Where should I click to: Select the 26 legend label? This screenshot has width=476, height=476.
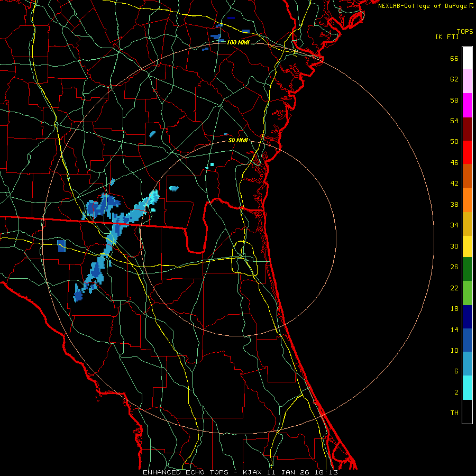pyautogui.click(x=454, y=267)
